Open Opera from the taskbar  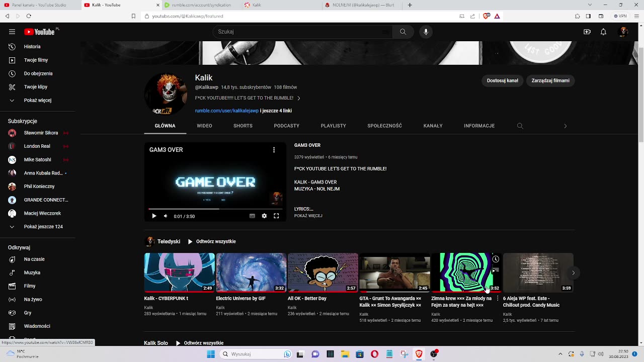[x=374, y=354]
